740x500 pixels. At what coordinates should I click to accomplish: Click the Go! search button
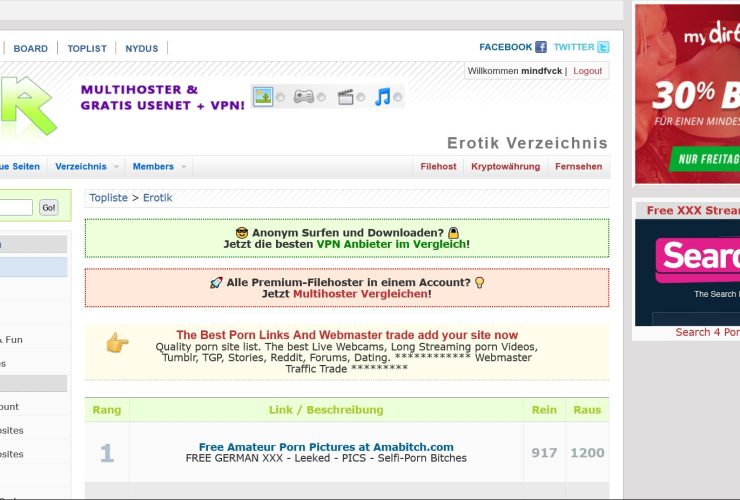pyautogui.click(x=49, y=208)
